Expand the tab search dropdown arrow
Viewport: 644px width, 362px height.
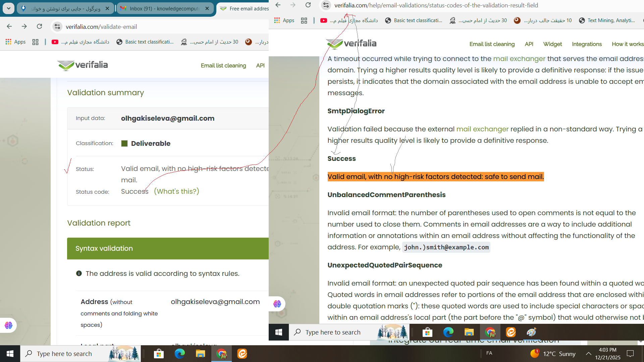[x=8, y=8]
